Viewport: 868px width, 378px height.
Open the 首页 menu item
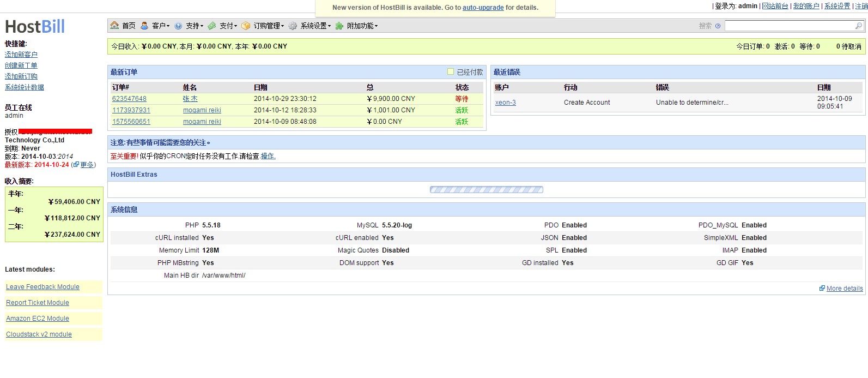coord(129,26)
